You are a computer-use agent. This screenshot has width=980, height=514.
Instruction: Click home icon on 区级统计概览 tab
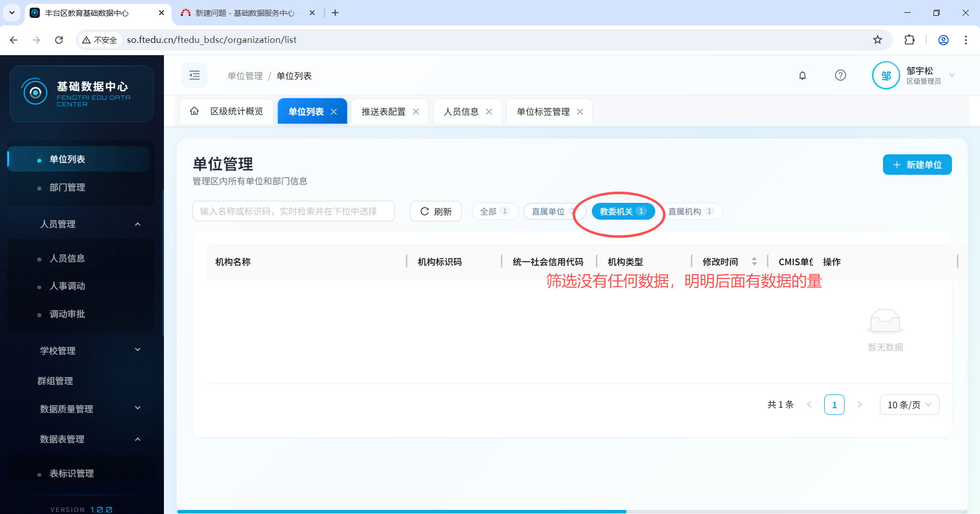pos(195,111)
